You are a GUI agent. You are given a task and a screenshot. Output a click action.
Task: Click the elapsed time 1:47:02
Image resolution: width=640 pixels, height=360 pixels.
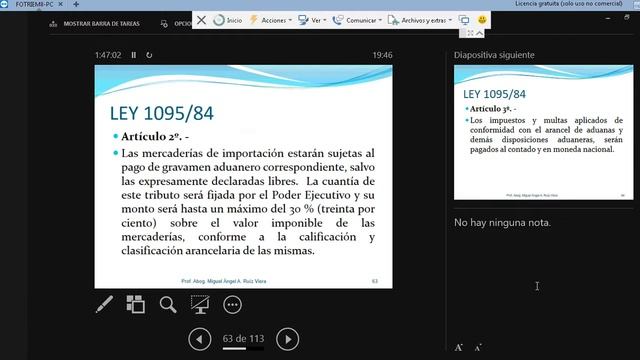pyautogui.click(x=108, y=55)
